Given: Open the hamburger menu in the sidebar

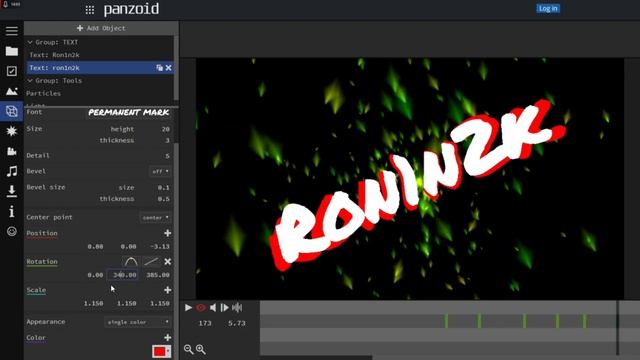Looking at the screenshot, I should 11,31.
